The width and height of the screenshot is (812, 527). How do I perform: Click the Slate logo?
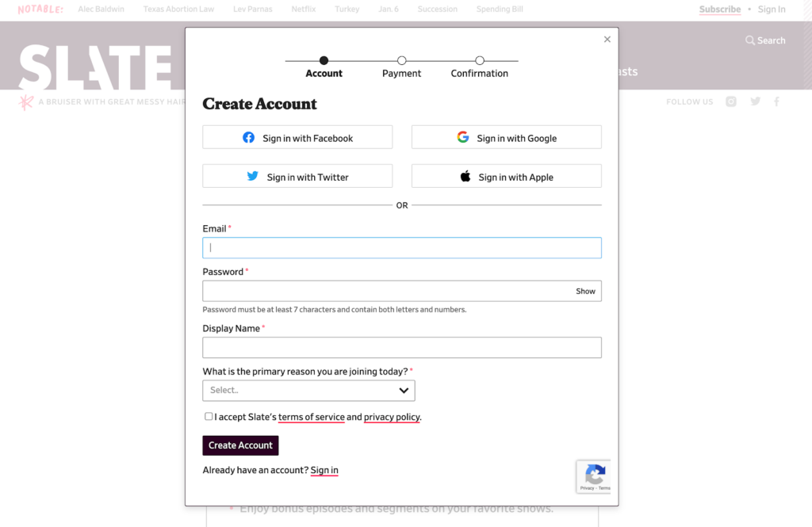click(95, 67)
